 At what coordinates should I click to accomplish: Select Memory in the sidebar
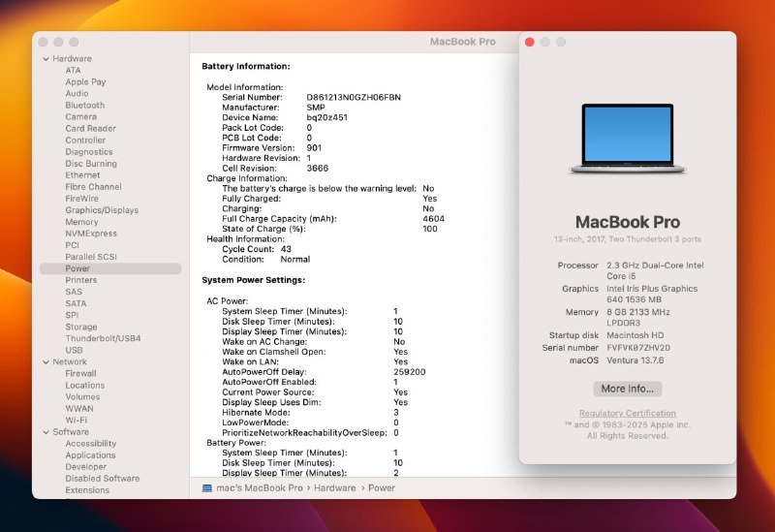[81, 222]
